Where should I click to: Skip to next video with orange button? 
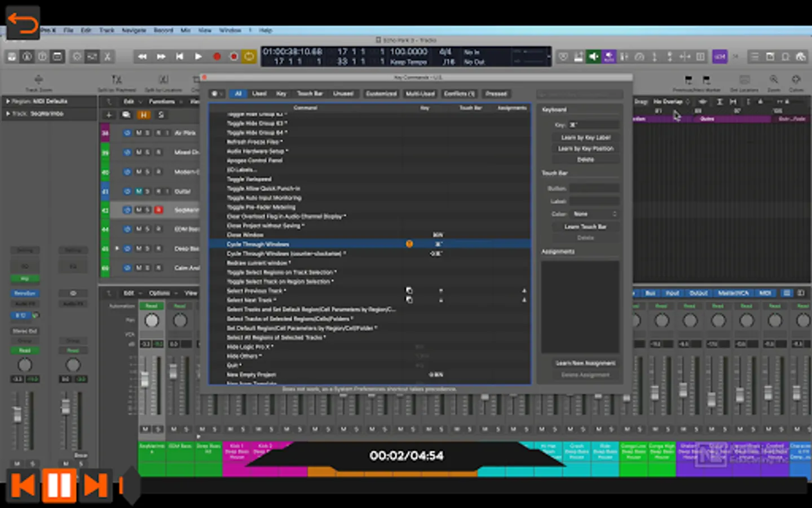coord(95,485)
